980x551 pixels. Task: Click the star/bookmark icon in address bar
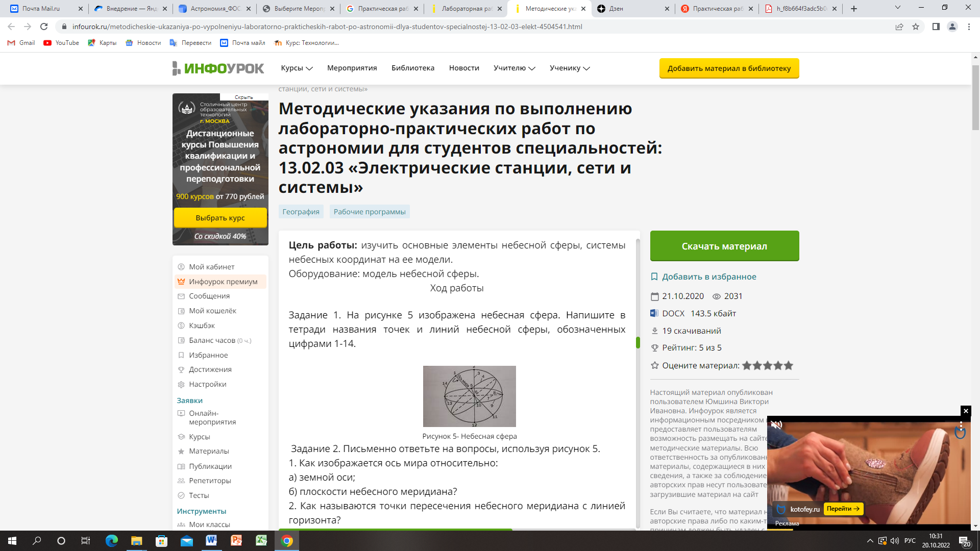pyautogui.click(x=915, y=26)
